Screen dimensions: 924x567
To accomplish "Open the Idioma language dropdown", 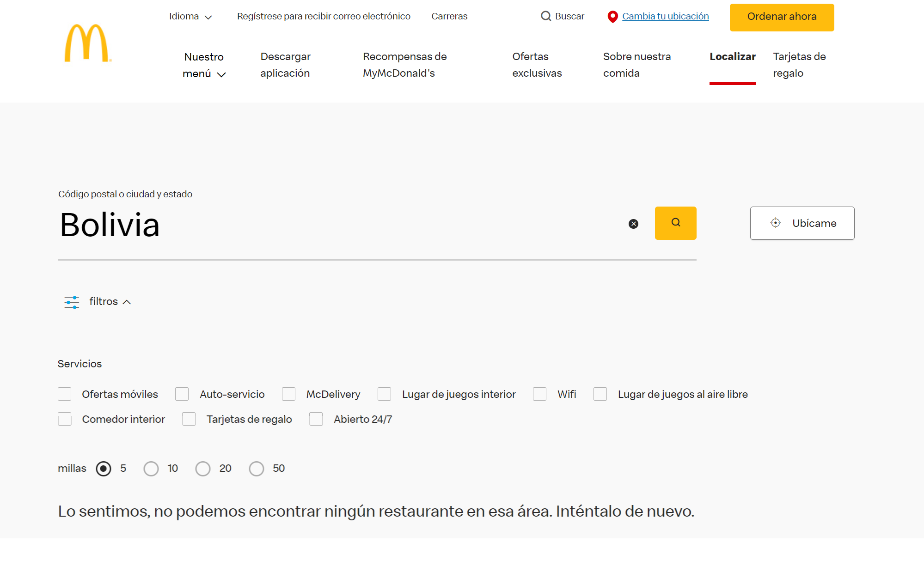I will pos(190,17).
